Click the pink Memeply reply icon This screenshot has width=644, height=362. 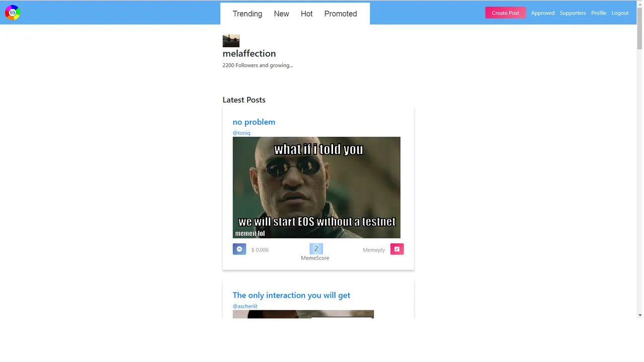[x=397, y=249]
